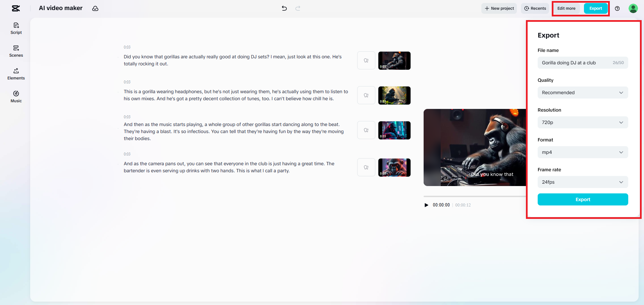Open the Music panel in the sidebar
This screenshot has width=644, height=305.
16,97
